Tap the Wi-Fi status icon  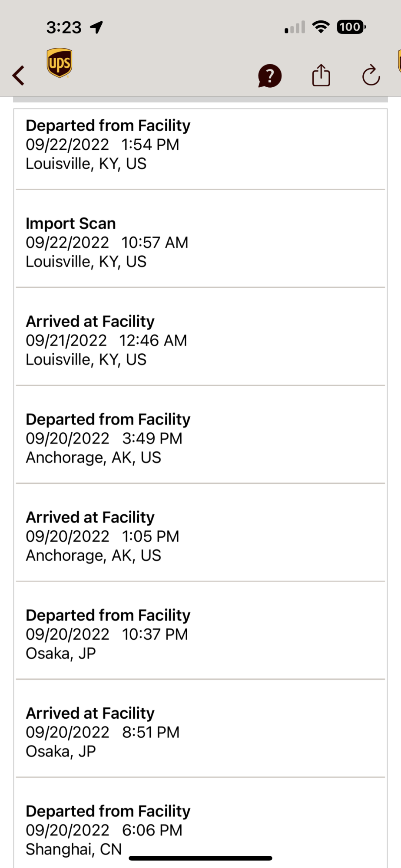tap(321, 27)
